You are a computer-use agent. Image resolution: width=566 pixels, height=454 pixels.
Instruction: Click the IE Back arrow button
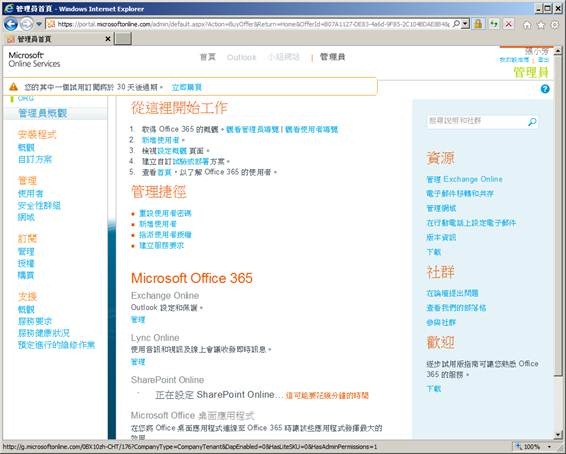pyautogui.click(x=10, y=24)
